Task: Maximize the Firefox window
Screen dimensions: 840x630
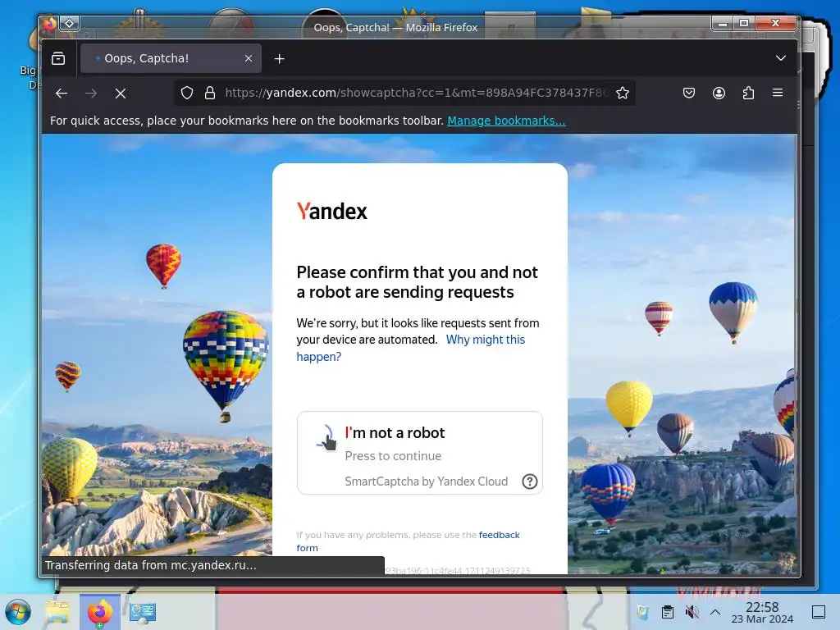Action: pos(743,23)
